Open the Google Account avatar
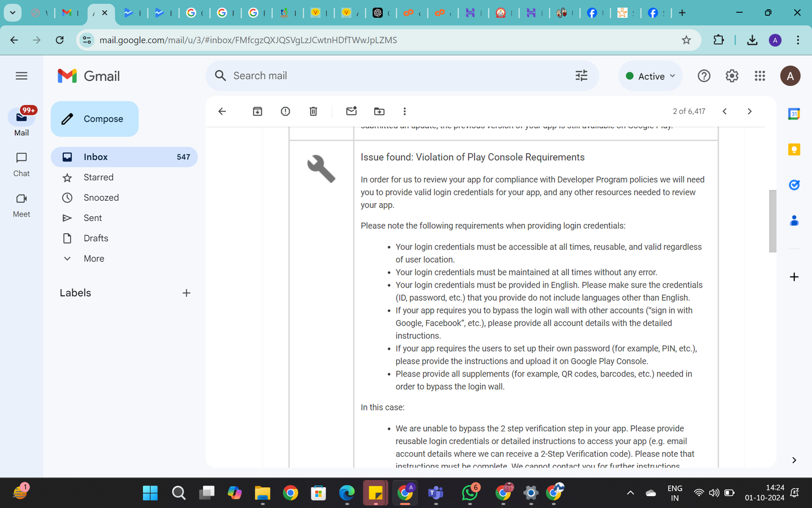 [x=790, y=76]
